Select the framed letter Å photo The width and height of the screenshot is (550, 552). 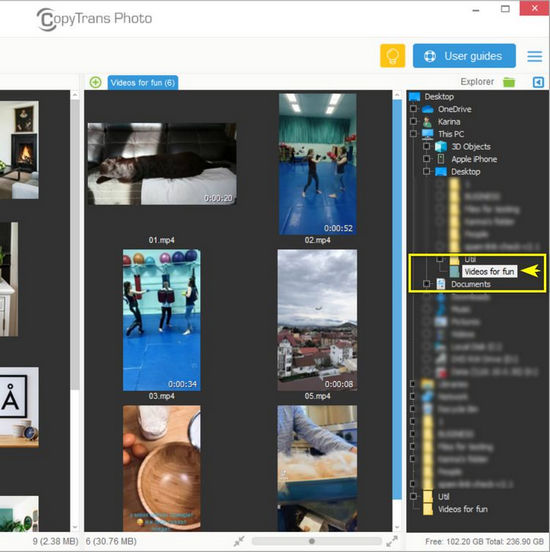[x=19, y=407]
